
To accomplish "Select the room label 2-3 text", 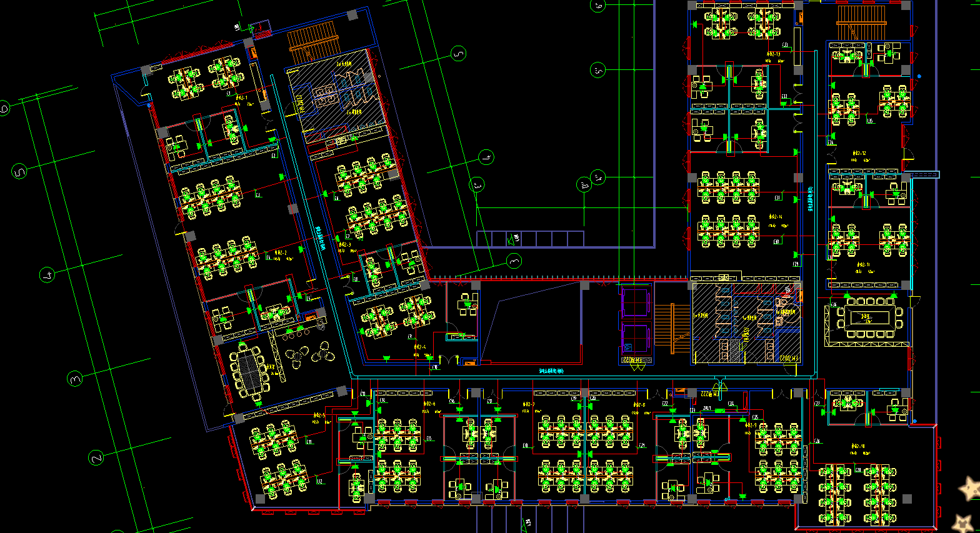I will [x=344, y=244].
